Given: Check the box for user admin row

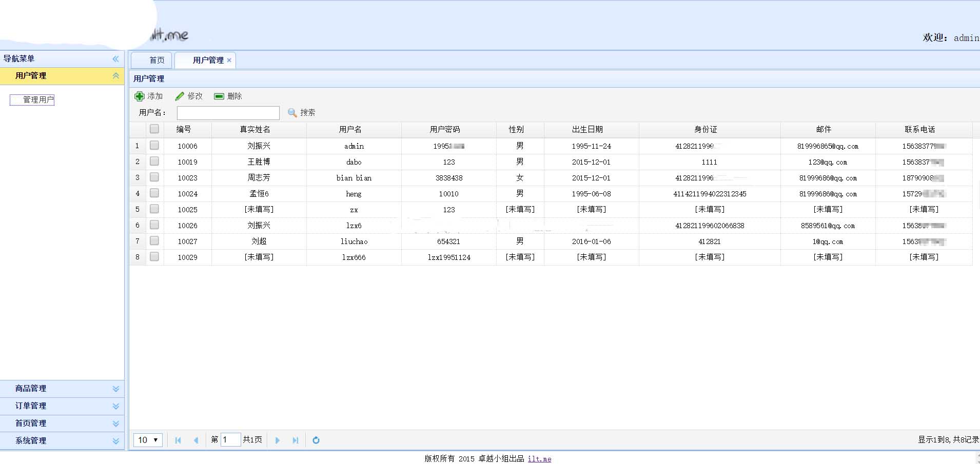Looking at the screenshot, I should click(x=154, y=146).
